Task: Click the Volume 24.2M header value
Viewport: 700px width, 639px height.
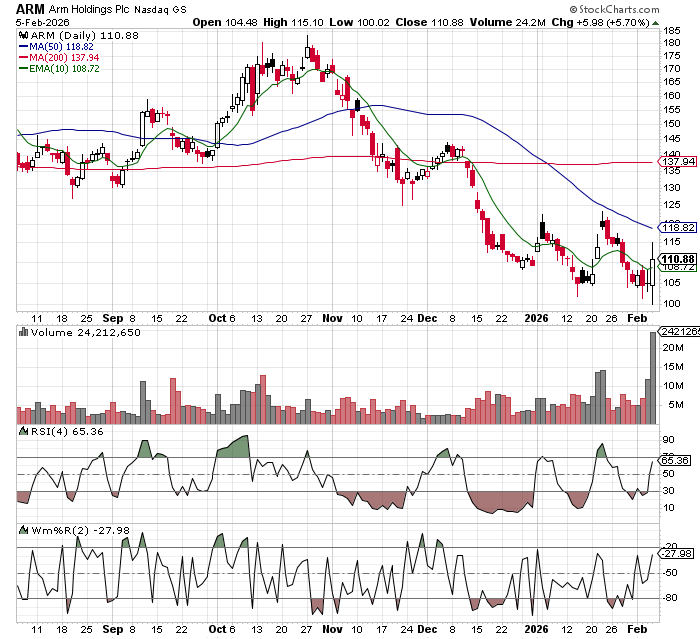Action: point(507,22)
